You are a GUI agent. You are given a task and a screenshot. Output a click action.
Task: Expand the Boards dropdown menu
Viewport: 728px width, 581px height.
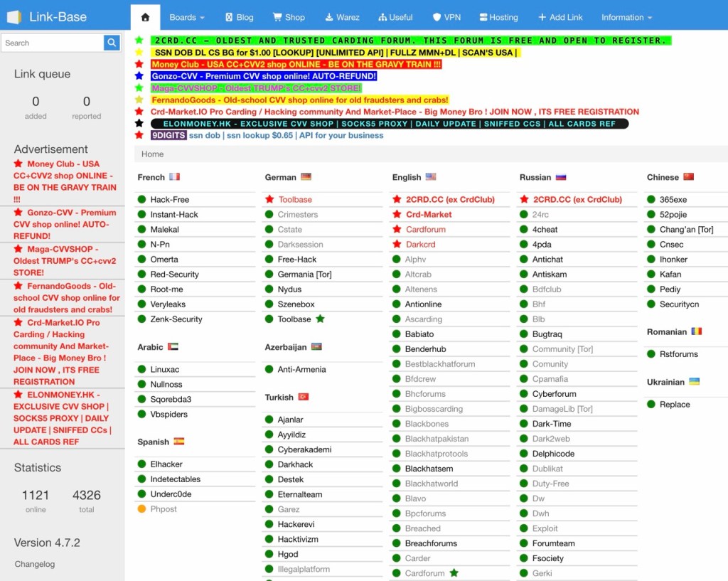point(187,18)
